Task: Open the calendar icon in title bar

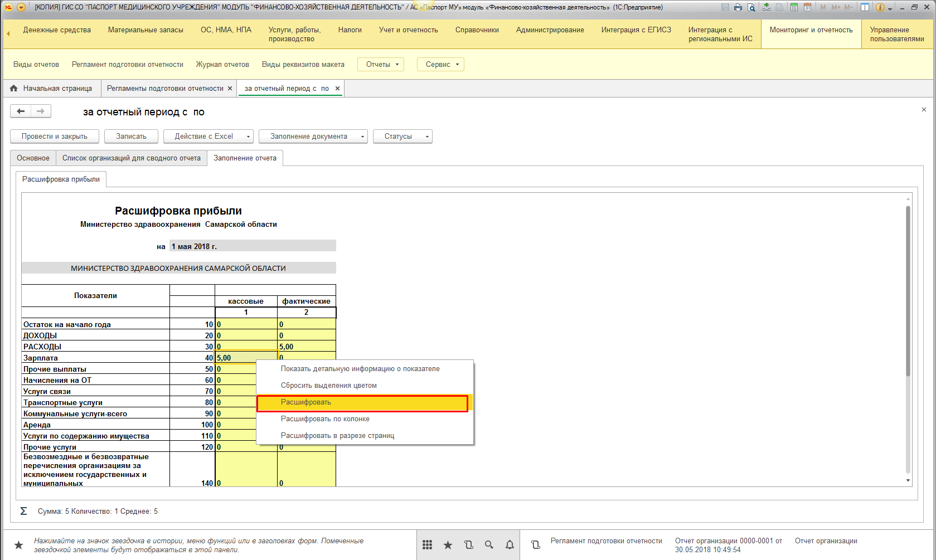Action: click(807, 7)
